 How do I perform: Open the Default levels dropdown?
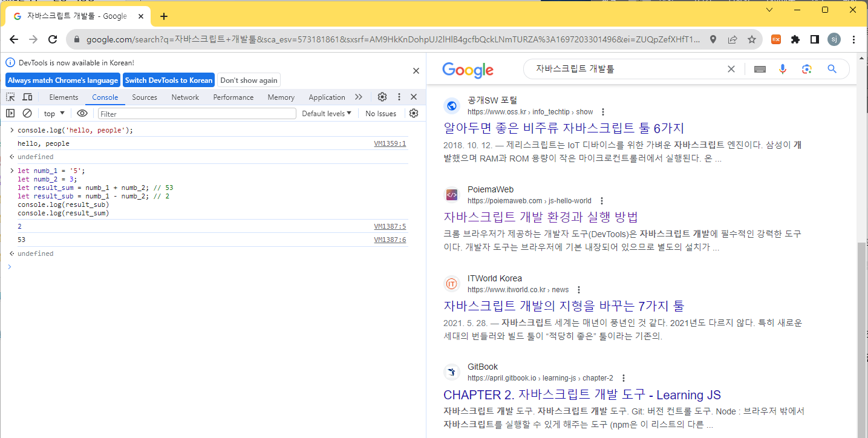(x=327, y=113)
